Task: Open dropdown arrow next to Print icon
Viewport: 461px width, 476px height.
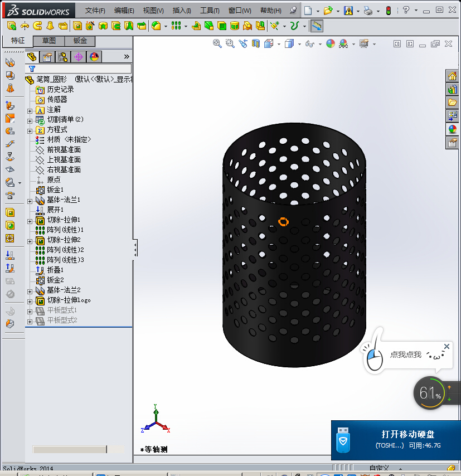Action: coord(378,11)
